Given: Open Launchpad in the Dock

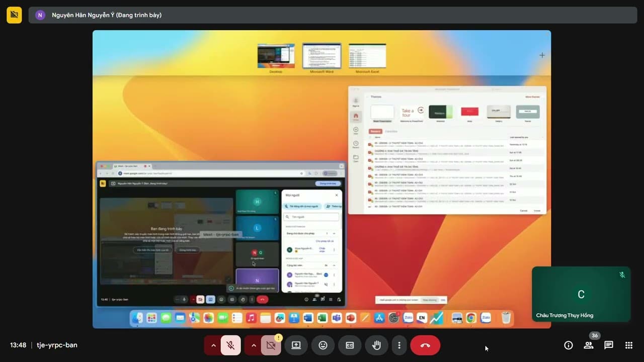Looking at the screenshot, I should (151, 318).
